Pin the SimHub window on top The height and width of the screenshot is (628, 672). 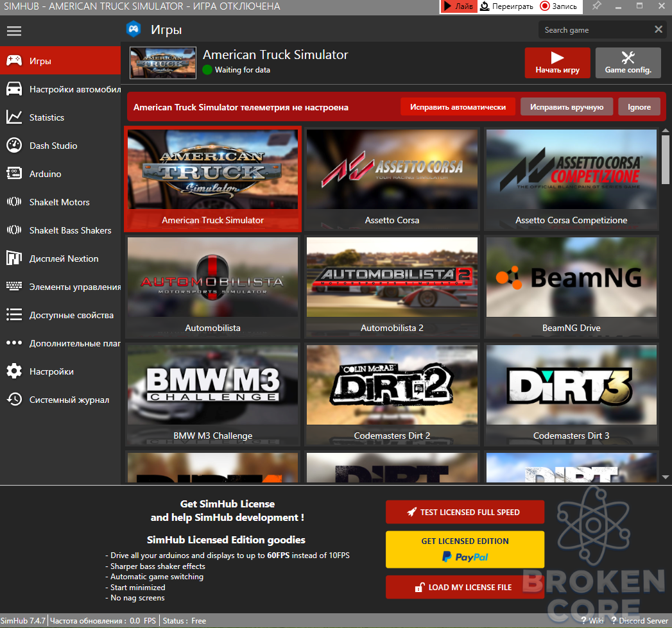pyautogui.click(x=596, y=6)
